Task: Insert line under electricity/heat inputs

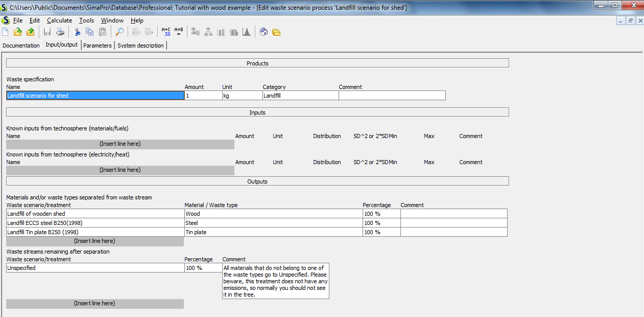Action: click(x=120, y=170)
